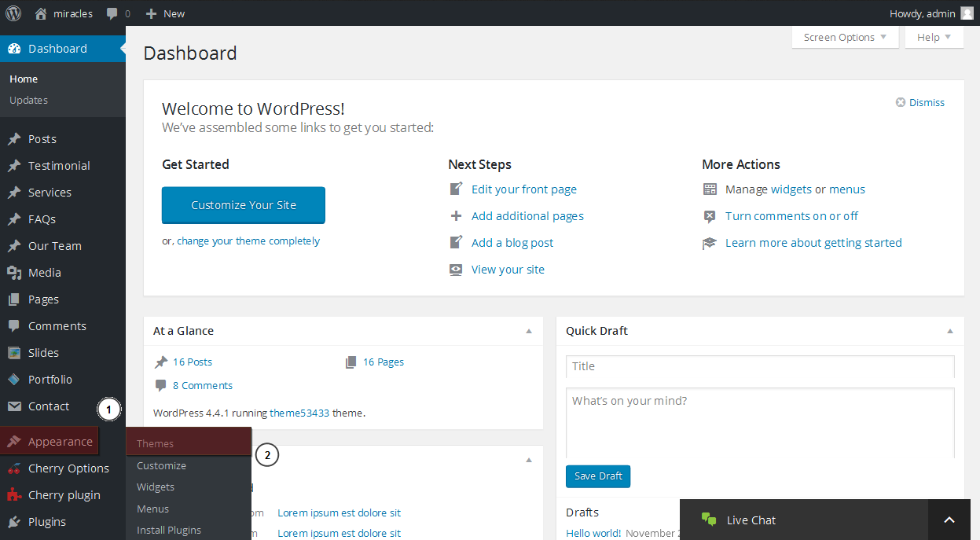The image size is (980, 540).
Task: Collapse the At a Glance panel
Action: [x=529, y=331]
